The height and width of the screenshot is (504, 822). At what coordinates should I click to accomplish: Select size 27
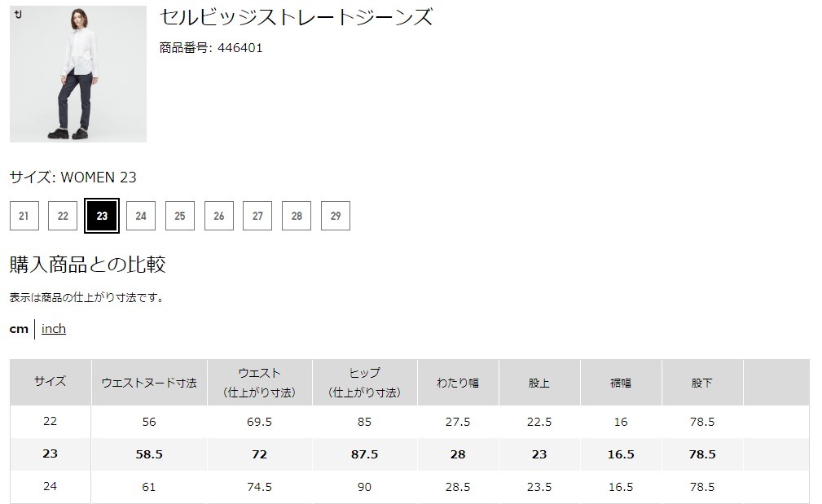pyautogui.click(x=257, y=216)
